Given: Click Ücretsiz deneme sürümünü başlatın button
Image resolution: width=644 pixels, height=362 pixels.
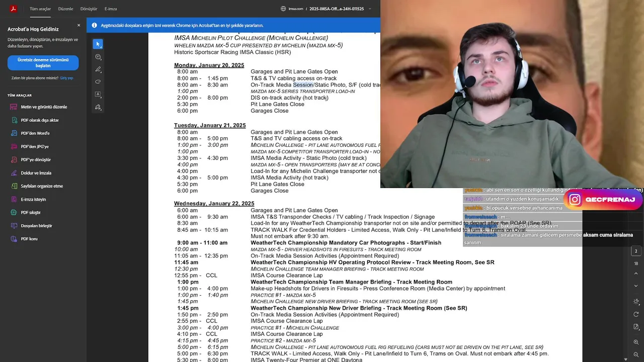Looking at the screenshot, I should 43,63.
